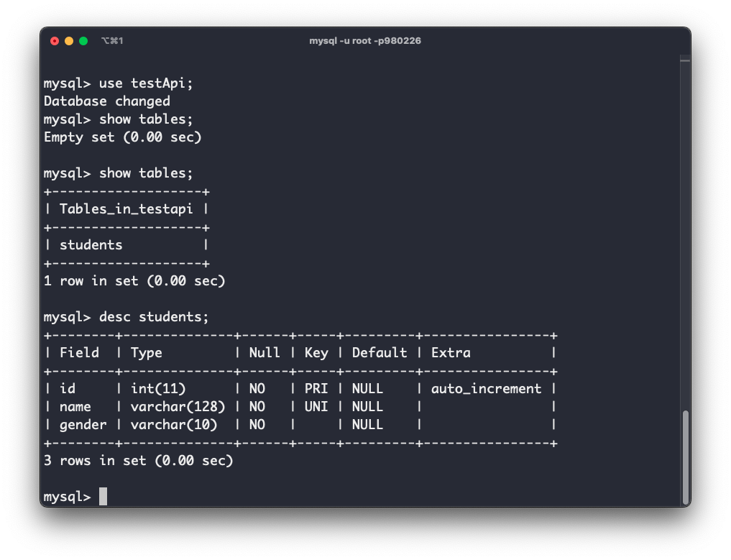This screenshot has height=560, width=731.
Task: Click the "gender" field name
Action: pyautogui.click(x=83, y=425)
